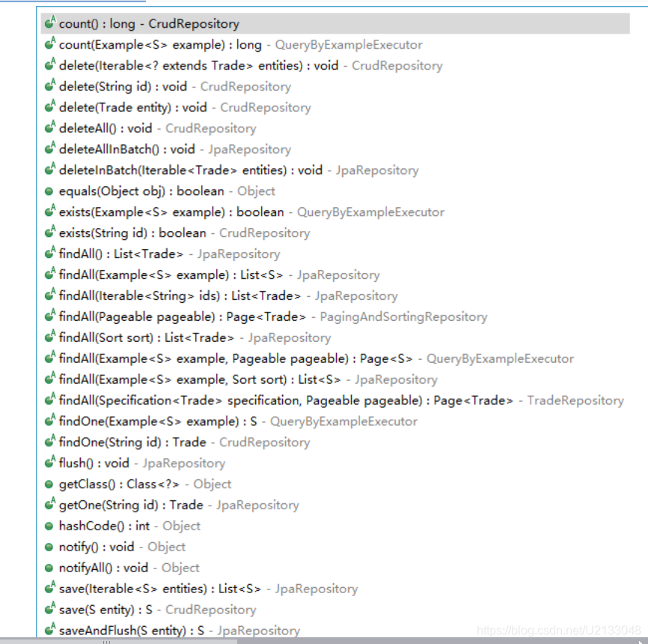Pick findAll(Pageable pageable) : Page<Trade> method
This screenshot has width=648, height=644.
335,316
